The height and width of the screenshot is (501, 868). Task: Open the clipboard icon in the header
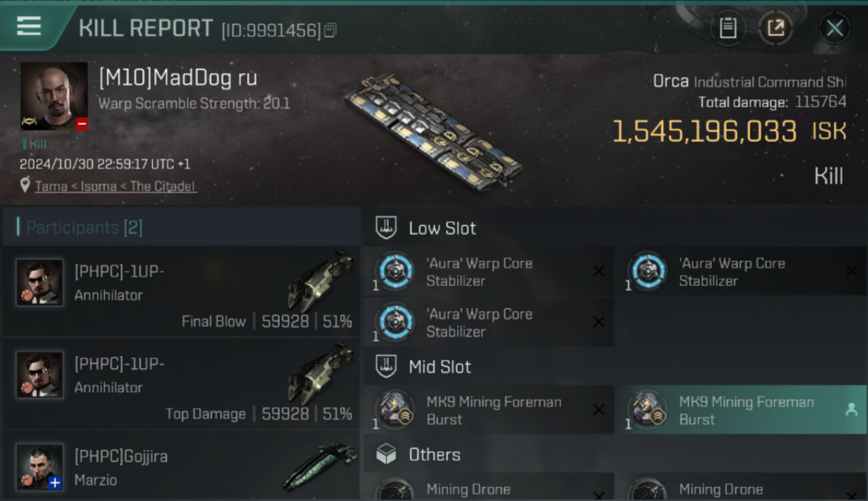728,28
